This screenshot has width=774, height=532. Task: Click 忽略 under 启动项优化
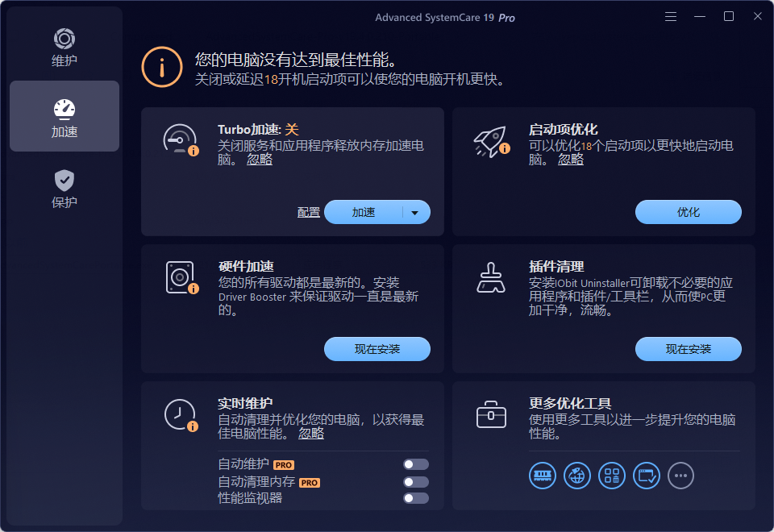point(571,160)
